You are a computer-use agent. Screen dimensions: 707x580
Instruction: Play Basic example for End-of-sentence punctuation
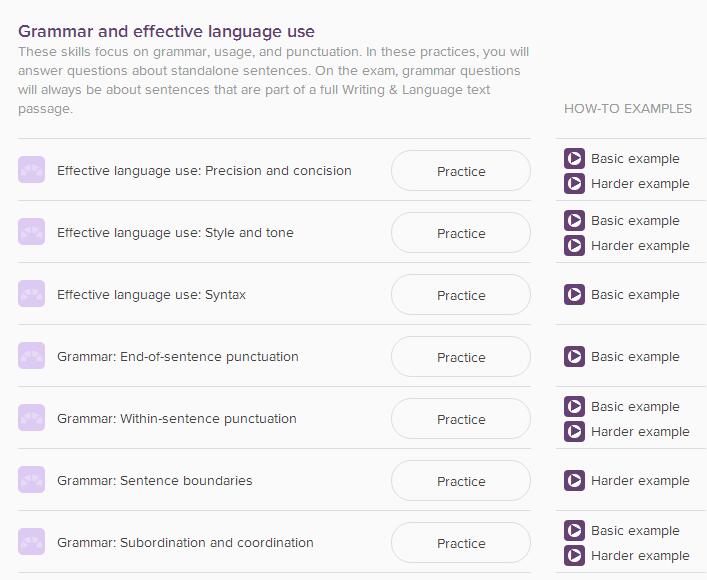621,357
